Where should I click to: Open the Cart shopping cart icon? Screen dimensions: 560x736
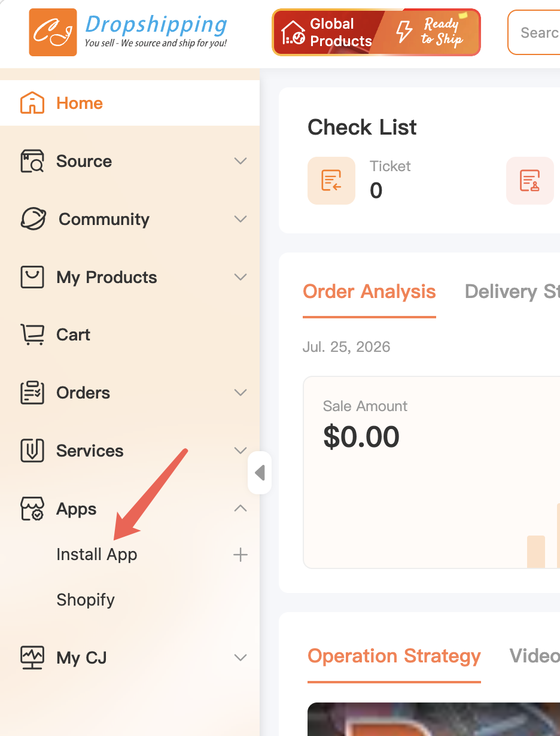[x=32, y=334]
